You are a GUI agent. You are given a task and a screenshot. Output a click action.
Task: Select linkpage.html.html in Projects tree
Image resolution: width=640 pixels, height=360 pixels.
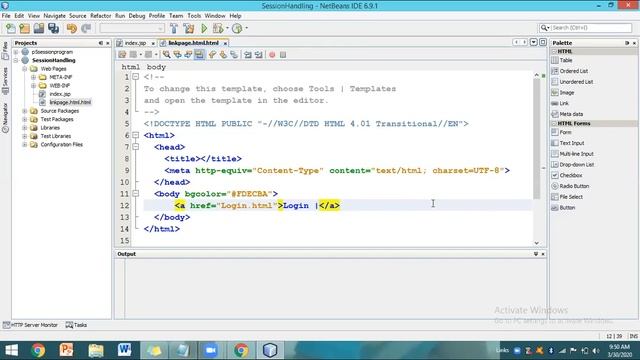click(x=70, y=102)
